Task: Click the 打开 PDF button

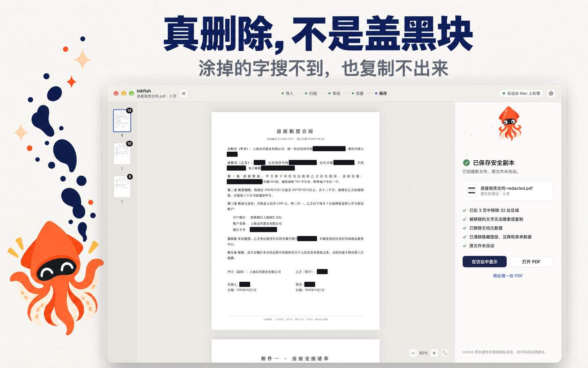Action: point(531,262)
